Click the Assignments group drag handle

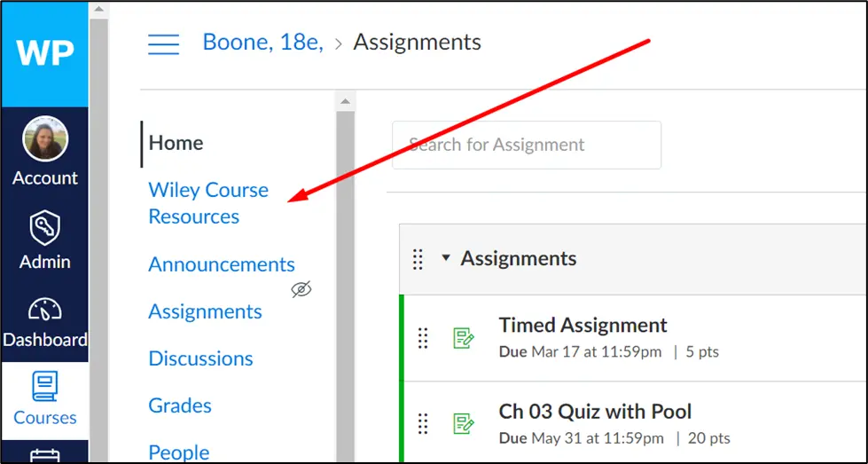tap(418, 258)
